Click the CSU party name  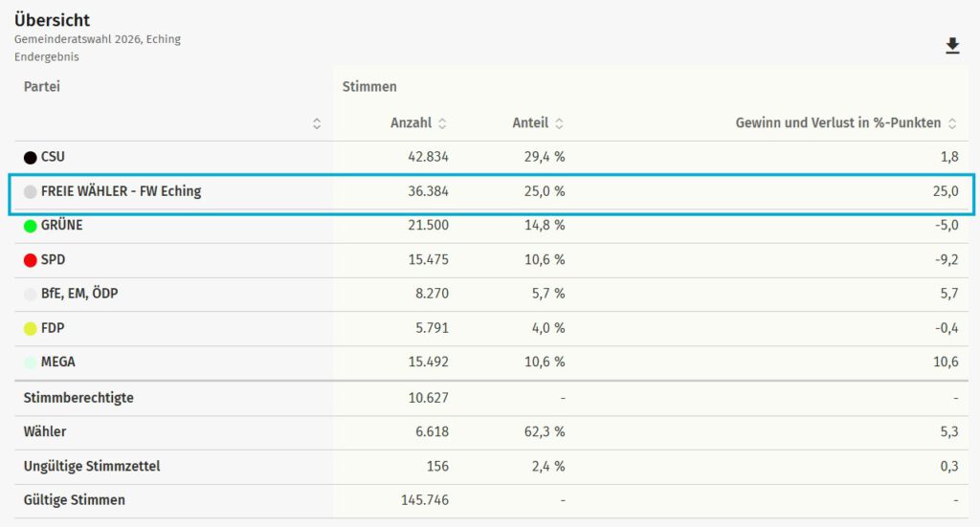[53, 157]
